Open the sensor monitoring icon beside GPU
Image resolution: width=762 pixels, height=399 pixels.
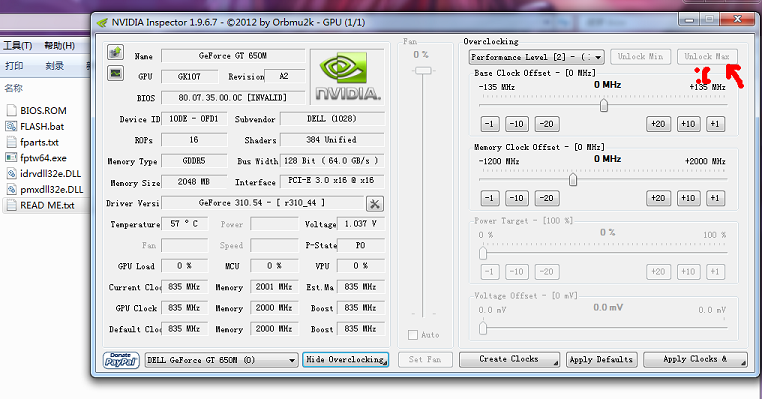tap(115, 73)
